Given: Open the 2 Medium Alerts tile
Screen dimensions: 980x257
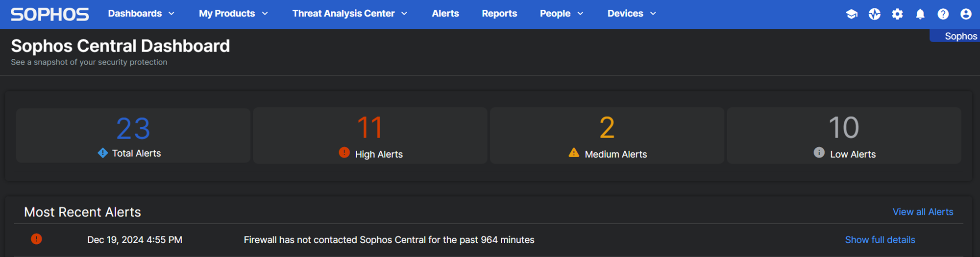Looking at the screenshot, I should pos(607,136).
